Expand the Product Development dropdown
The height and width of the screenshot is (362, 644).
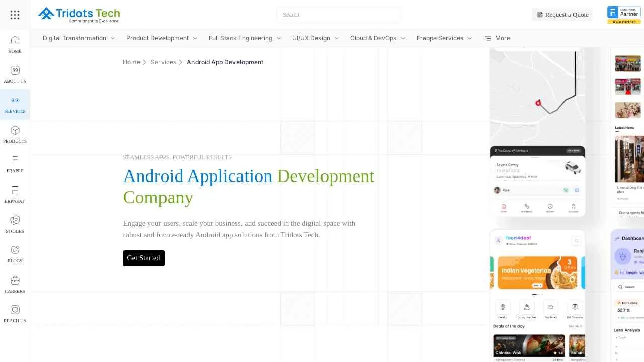click(x=162, y=38)
